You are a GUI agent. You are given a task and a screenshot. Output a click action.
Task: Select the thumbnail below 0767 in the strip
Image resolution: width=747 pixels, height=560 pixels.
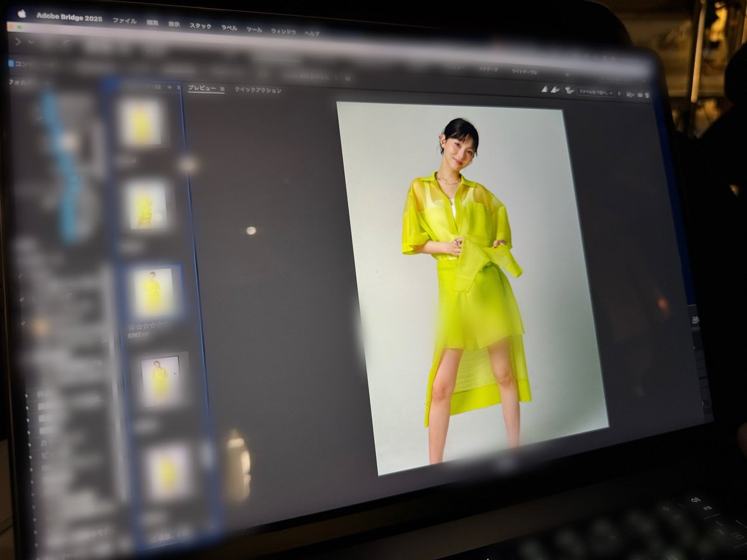tap(161, 381)
